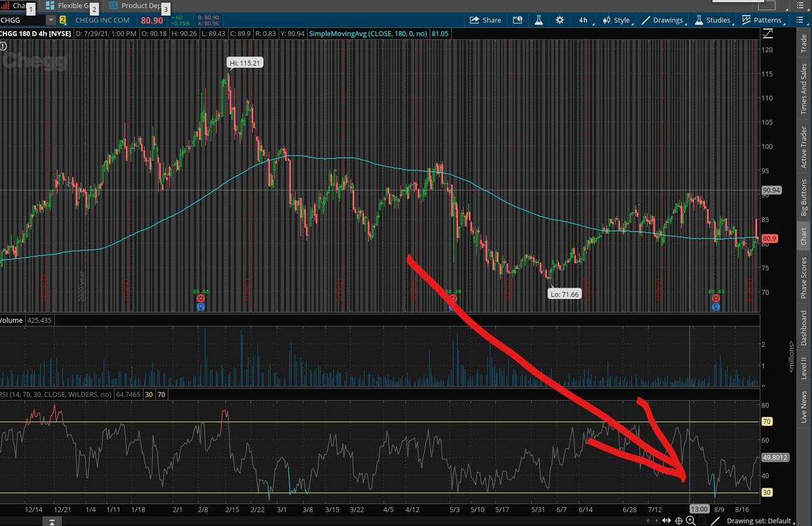Click the zoom-in magnifier icon
Screen dimensions: 812x526
click(x=691, y=520)
